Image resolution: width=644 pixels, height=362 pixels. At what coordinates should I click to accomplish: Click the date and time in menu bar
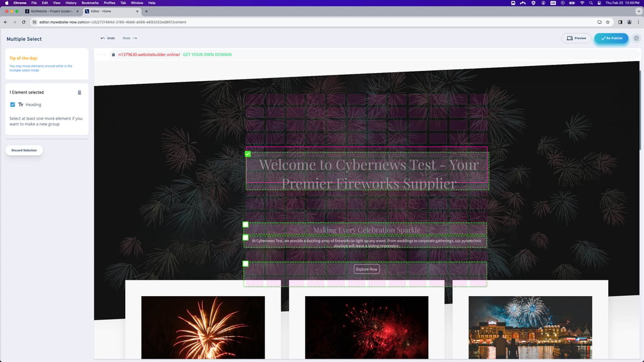[622, 3]
